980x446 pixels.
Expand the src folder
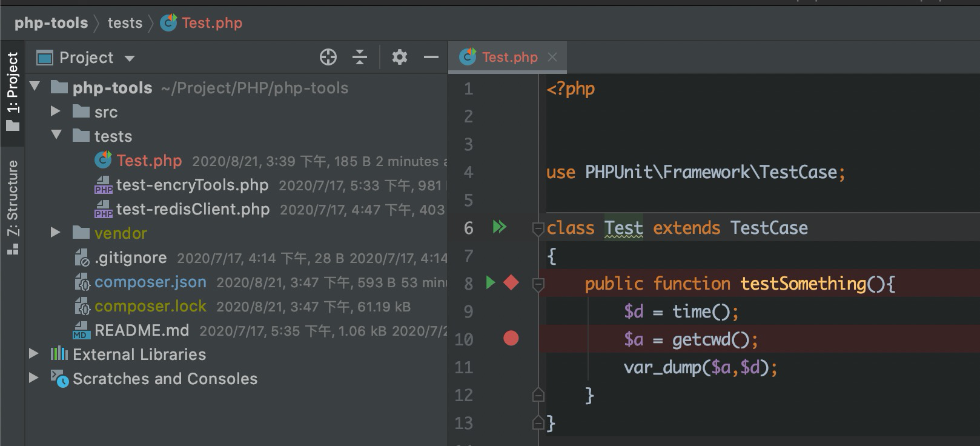[x=56, y=111]
